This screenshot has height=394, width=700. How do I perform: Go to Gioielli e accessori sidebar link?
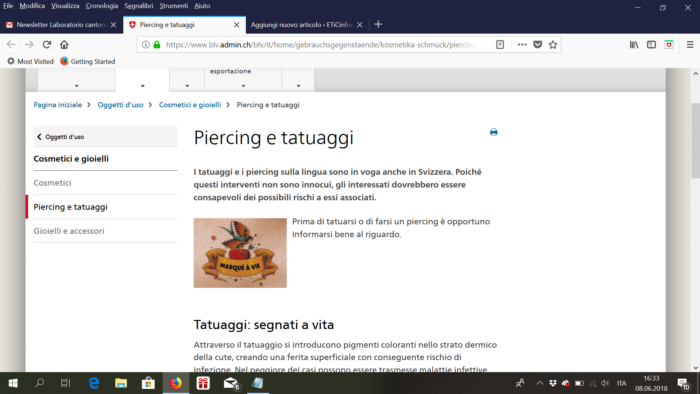69,231
